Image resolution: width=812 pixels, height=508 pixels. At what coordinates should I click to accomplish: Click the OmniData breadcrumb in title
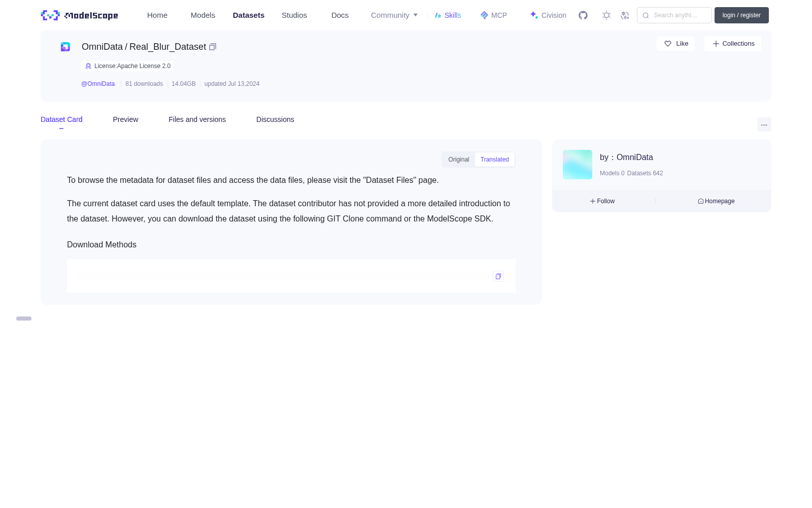click(x=102, y=47)
